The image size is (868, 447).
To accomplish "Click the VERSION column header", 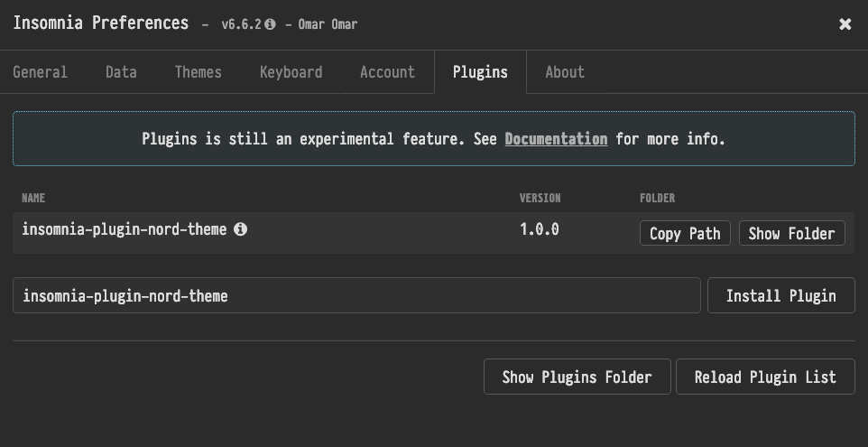I will click(540, 198).
